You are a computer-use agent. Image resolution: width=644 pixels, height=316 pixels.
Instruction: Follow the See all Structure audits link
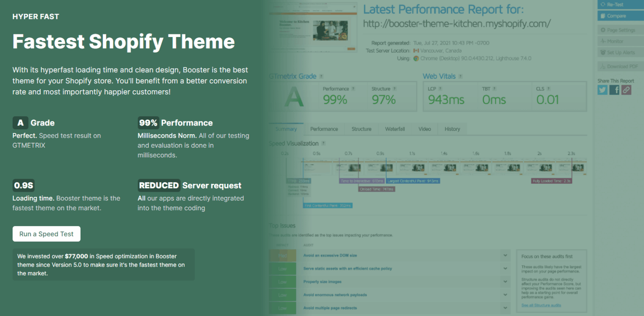point(541,305)
